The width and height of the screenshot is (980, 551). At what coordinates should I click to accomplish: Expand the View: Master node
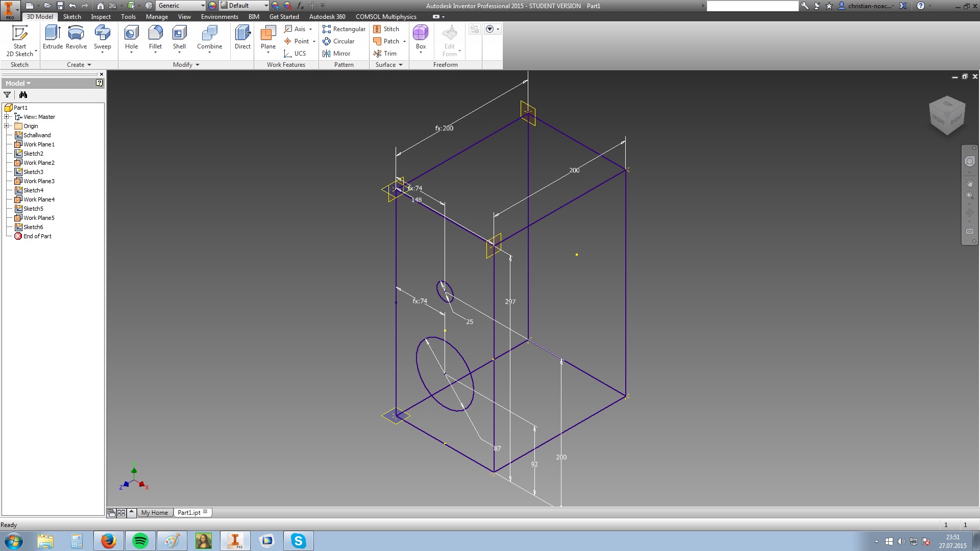7,117
